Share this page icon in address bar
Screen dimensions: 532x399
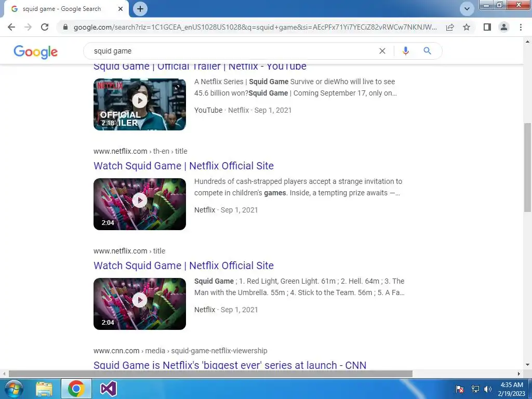(x=450, y=27)
